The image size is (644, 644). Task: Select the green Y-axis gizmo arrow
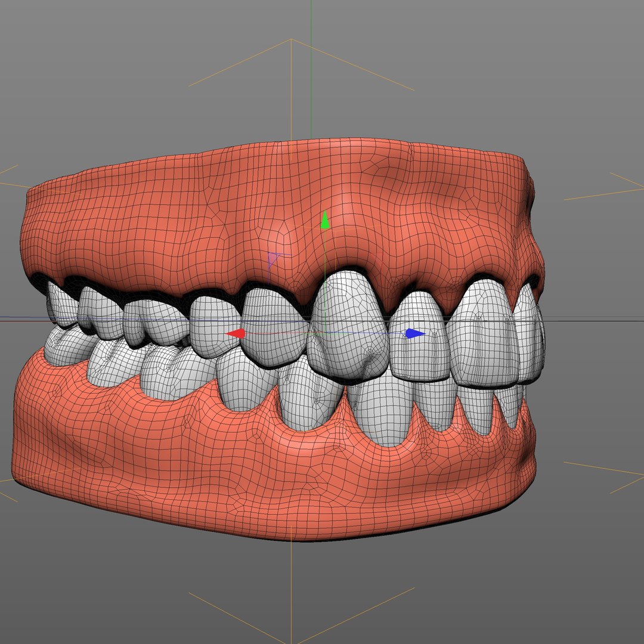(x=325, y=219)
